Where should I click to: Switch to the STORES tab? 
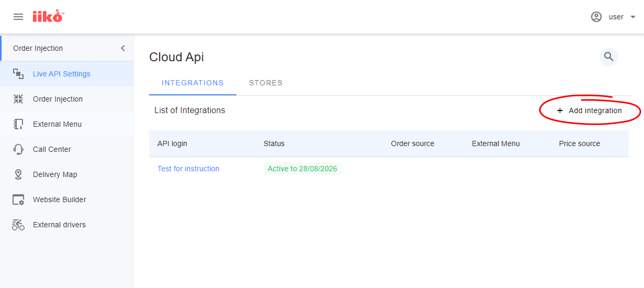coord(266,83)
